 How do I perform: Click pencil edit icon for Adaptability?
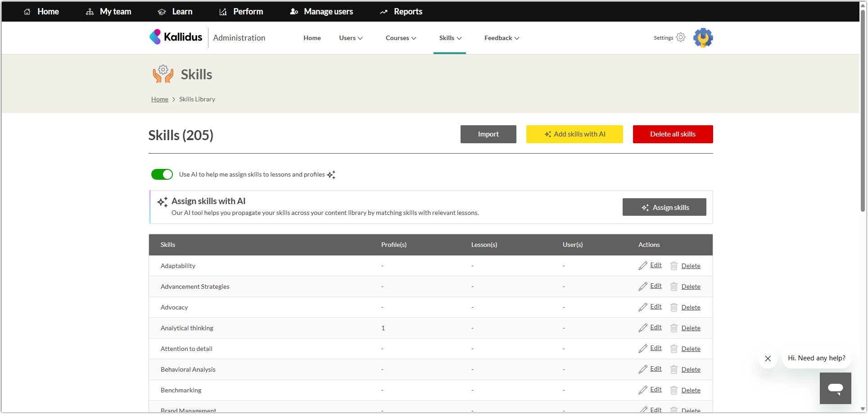click(642, 266)
